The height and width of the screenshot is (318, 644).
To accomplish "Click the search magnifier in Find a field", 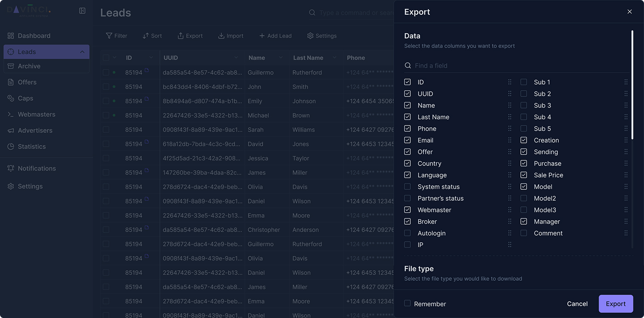I will click(408, 66).
